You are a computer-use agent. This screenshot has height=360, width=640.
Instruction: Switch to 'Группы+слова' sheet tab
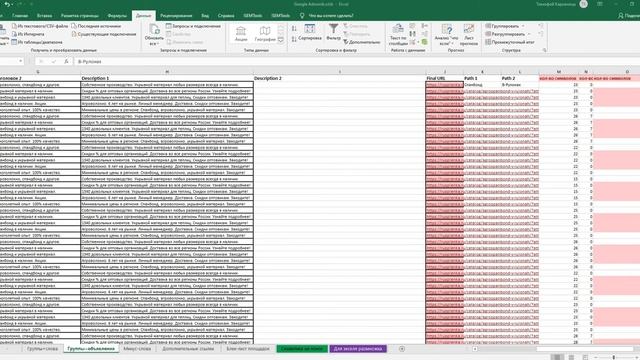click(x=42, y=349)
